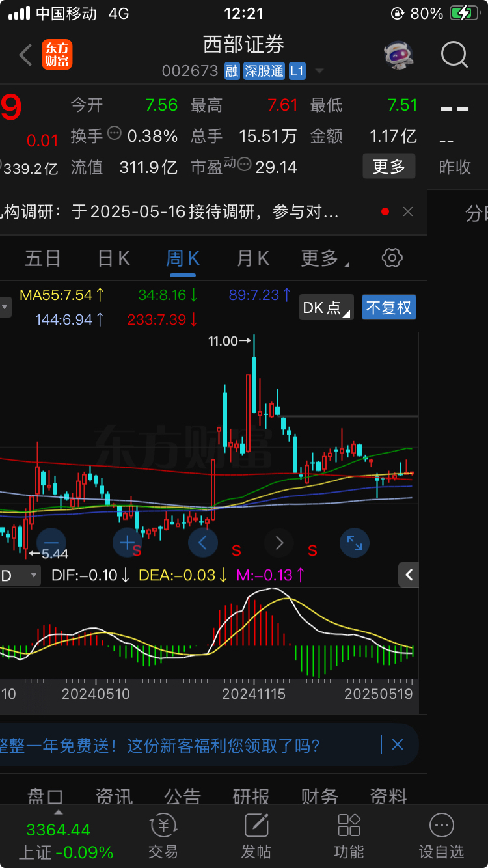Open the DK点 indicator dropdown
Viewport: 488px width, 868px height.
pyautogui.click(x=327, y=307)
